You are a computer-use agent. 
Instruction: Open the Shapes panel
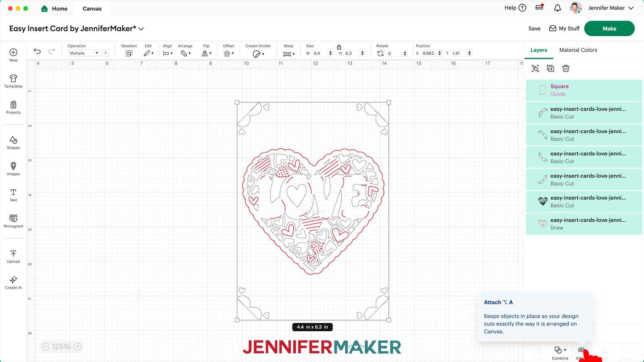(x=13, y=142)
